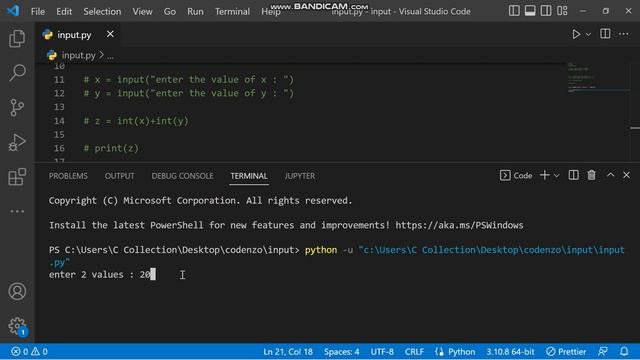Toggle the bottom panel layout
Screen dimensions: 640x360
[530, 11]
